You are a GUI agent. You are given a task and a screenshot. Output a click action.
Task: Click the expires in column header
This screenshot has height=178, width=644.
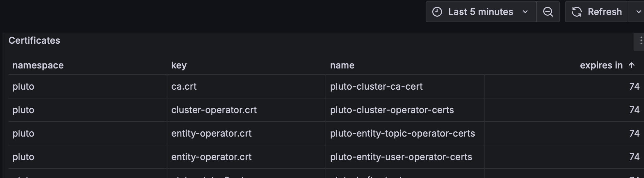(x=601, y=65)
